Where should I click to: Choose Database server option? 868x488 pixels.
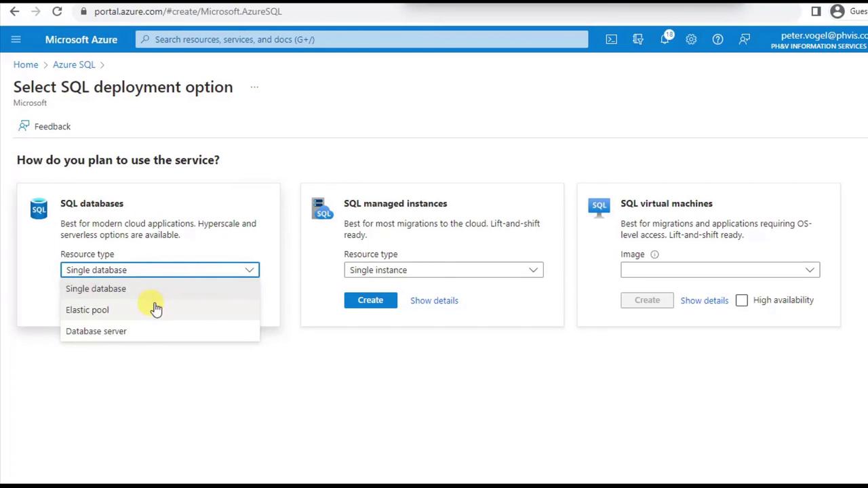(x=96, y=331)
